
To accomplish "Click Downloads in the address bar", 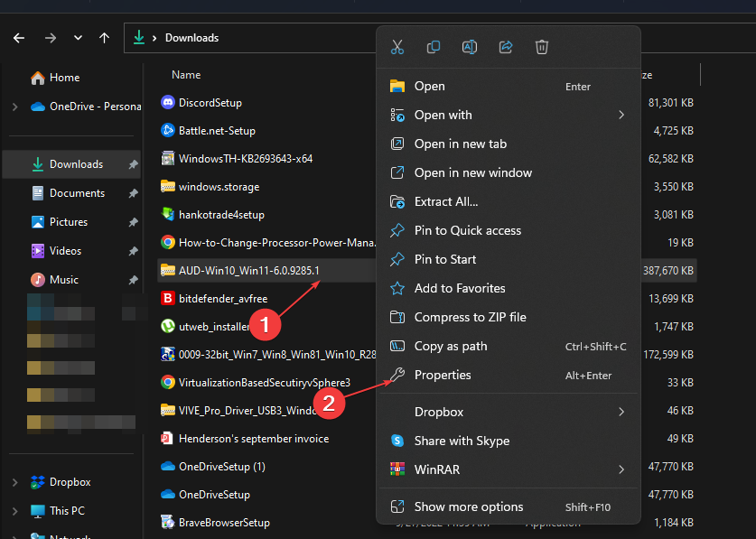I will click(x=191, y=38).
